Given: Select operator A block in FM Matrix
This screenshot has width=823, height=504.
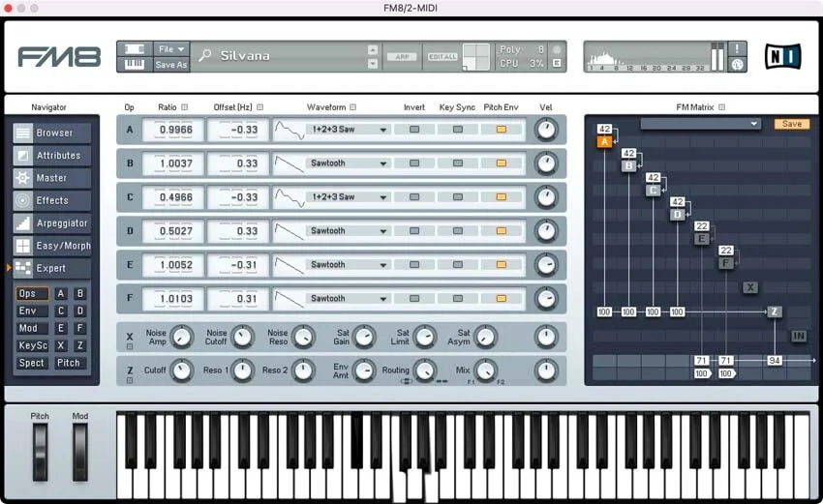Looking at the screenshot, I should [604, 141].
